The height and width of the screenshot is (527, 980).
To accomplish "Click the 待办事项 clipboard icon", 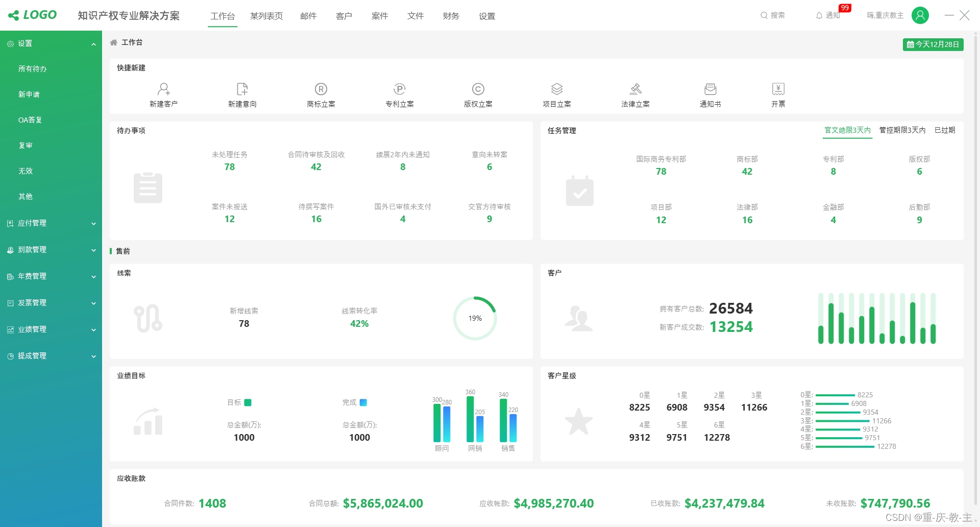I will click(148, 187).
